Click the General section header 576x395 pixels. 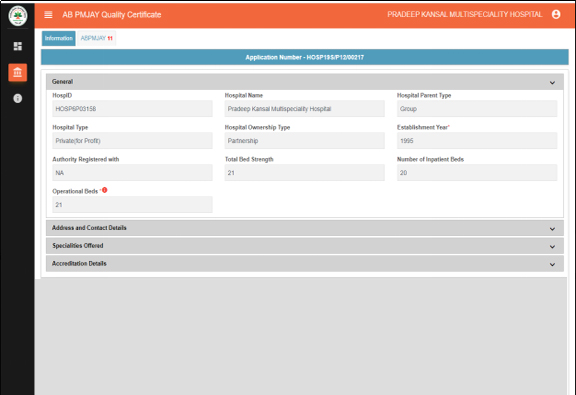pyautogui.click(x=305, y=82)
